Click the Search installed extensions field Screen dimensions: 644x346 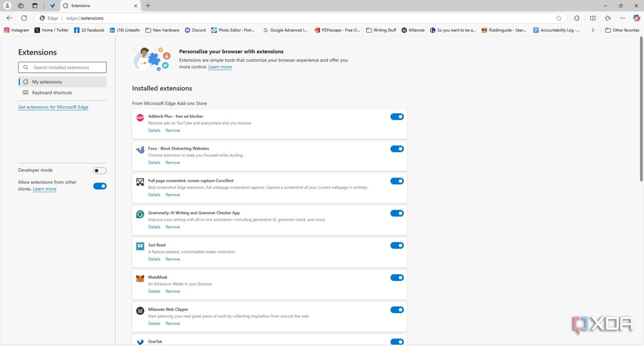point(62,67)
